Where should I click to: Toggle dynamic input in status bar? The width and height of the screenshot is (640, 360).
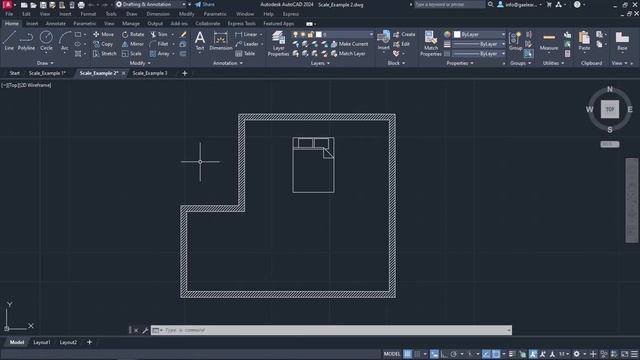click(434, 354)
